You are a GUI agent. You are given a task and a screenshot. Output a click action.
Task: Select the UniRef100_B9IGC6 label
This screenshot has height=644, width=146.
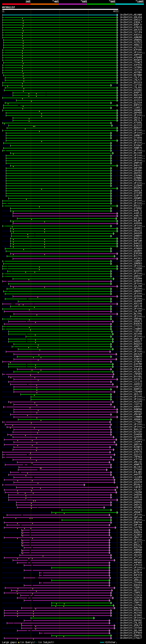(131, 82)
